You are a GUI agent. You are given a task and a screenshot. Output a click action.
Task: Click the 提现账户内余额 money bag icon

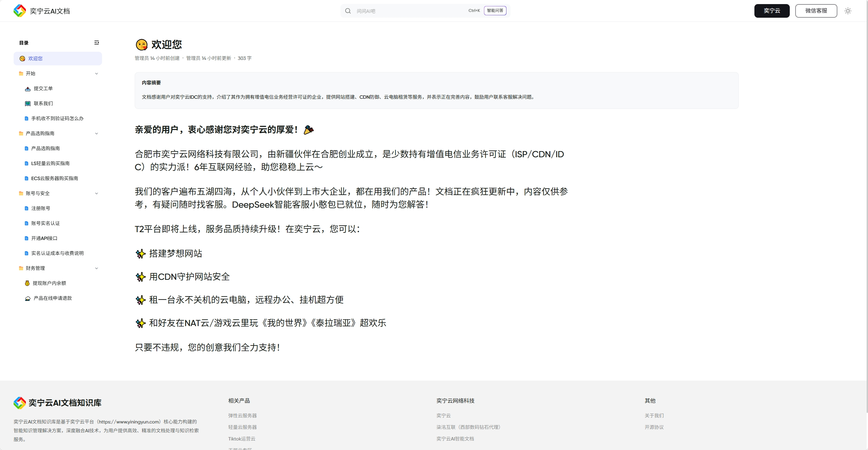(28, 283)
